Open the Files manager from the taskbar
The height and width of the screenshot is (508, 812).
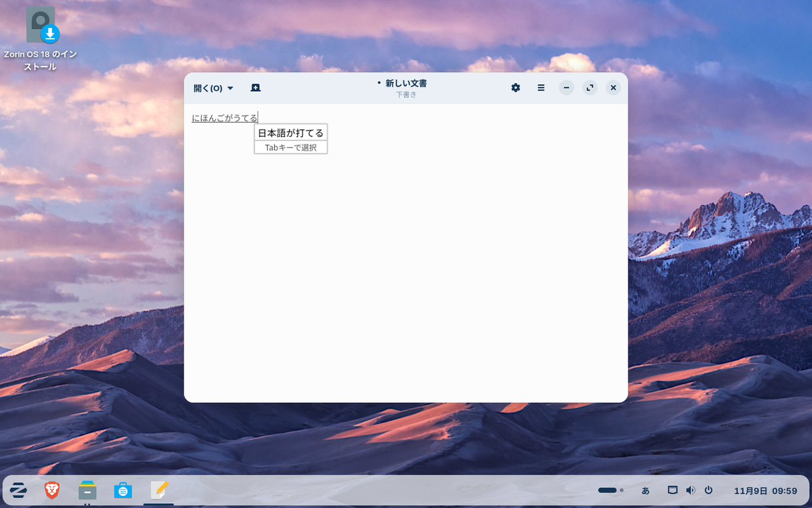point(87,491)
